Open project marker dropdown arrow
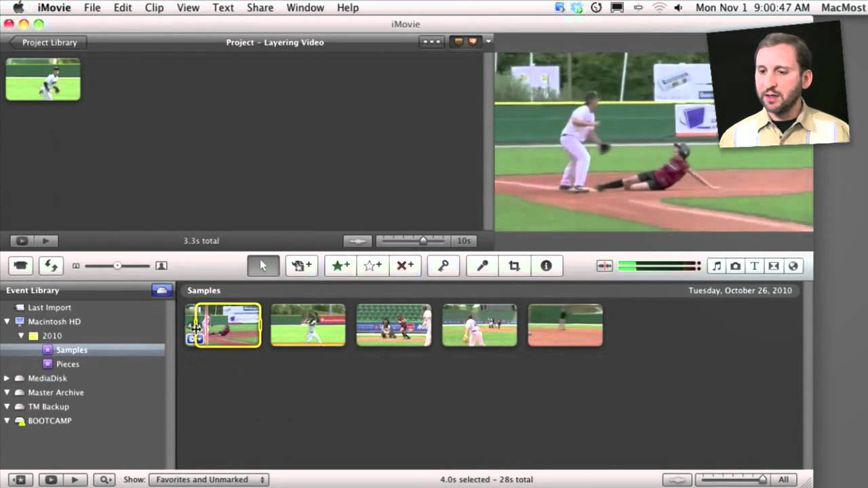 tap(488, 42)
